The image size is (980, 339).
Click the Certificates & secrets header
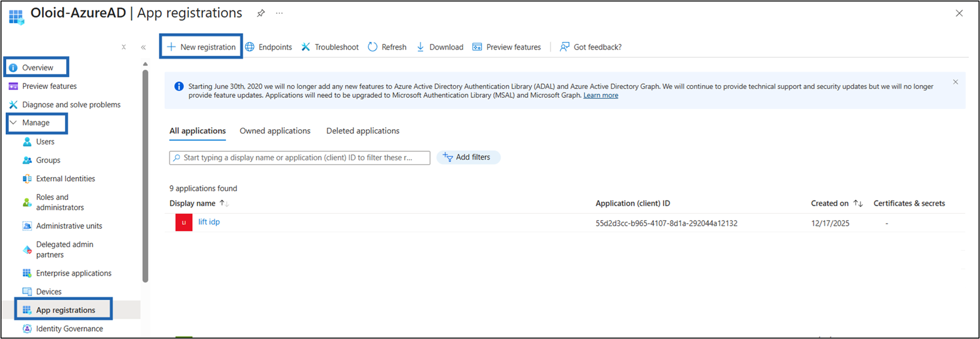909,204
